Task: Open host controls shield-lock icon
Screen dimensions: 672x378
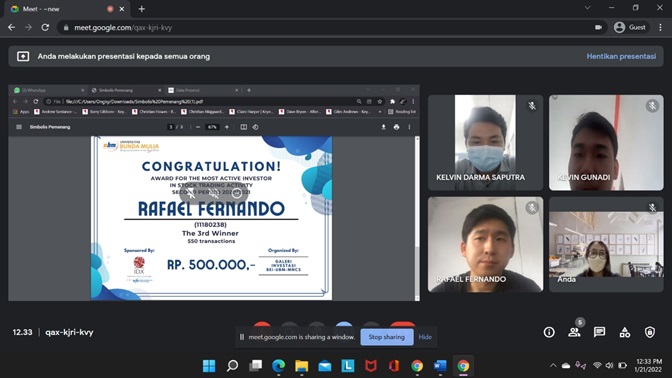Action: point(650,332)
